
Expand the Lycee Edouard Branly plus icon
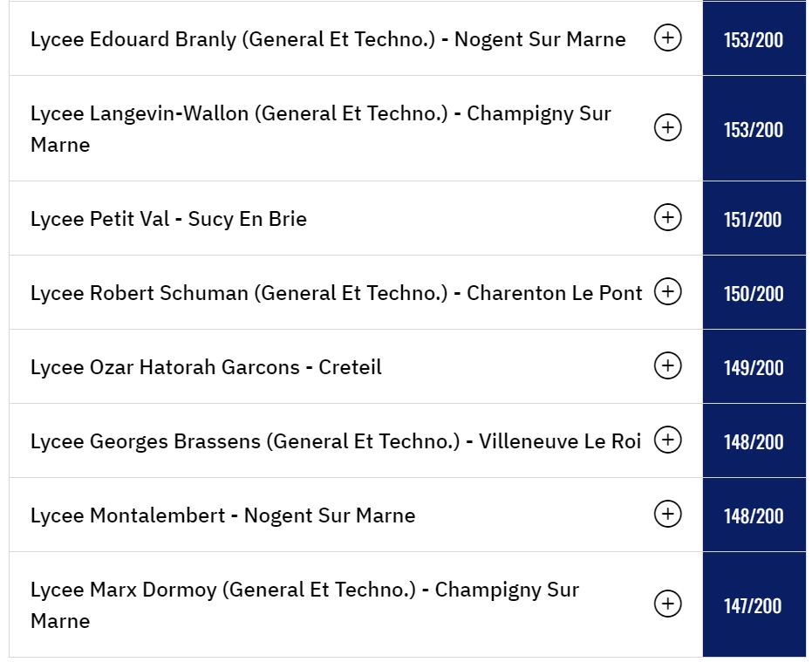click(x=668, y=38)
